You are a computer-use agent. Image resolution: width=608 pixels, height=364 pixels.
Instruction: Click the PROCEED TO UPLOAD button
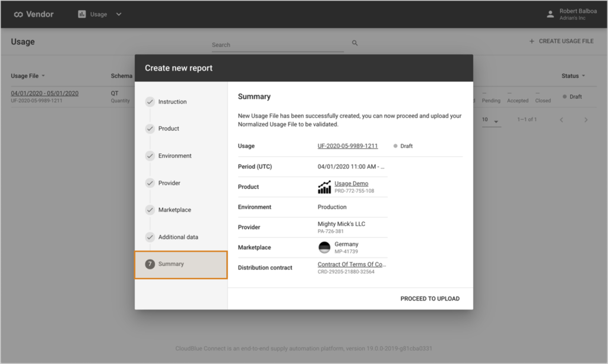430,299
